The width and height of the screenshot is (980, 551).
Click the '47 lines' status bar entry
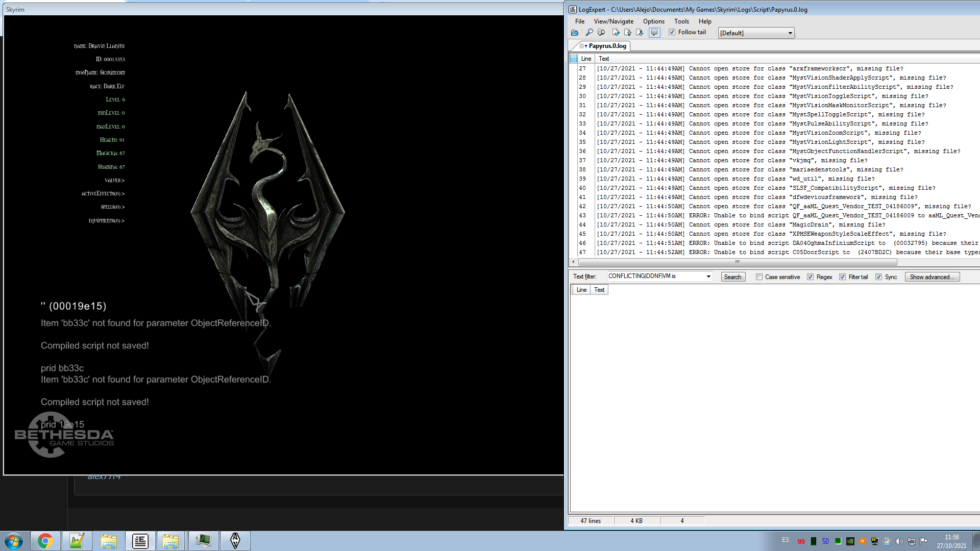[591, 521]
